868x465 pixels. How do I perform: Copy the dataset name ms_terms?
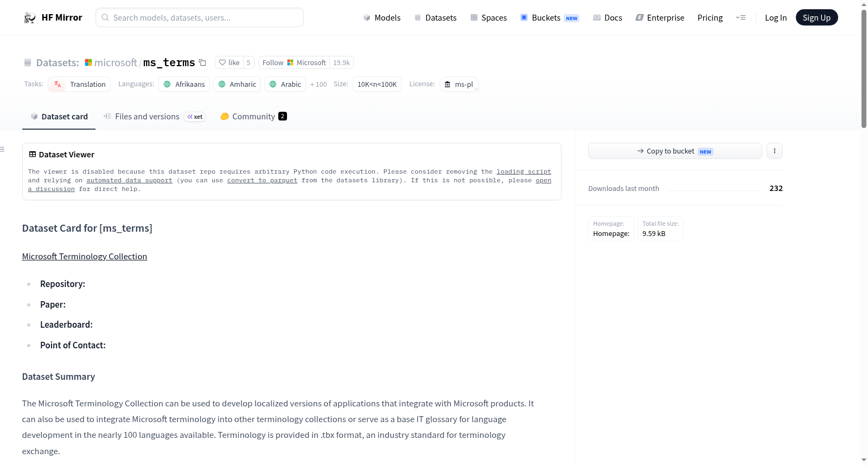(202, 62)
